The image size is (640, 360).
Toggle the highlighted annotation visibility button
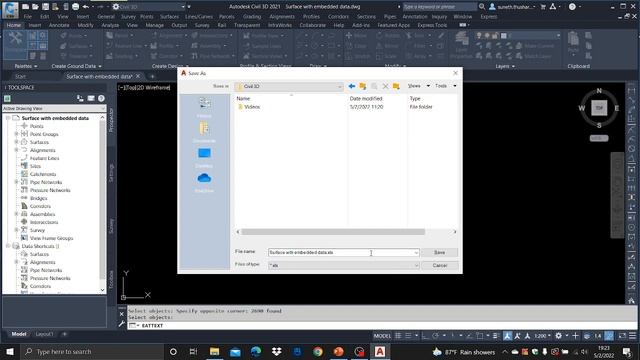click(x=507, y=336)
